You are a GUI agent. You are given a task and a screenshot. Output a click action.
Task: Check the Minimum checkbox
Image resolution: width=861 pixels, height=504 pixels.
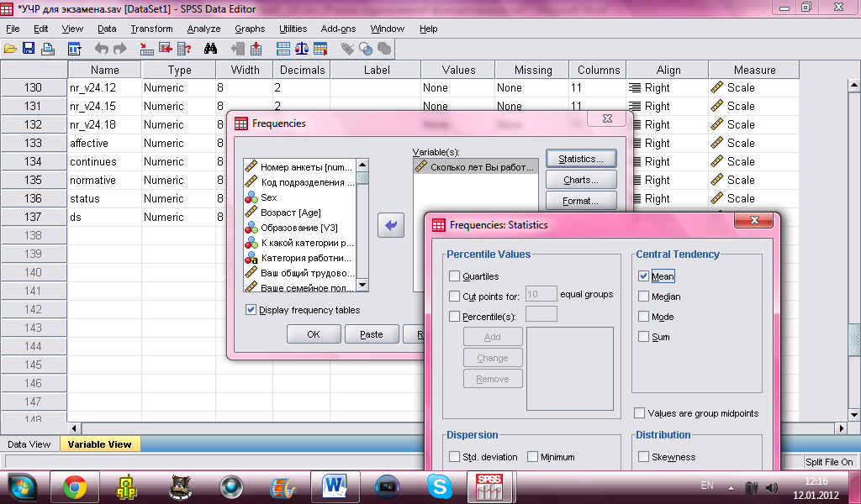[x=532, y=457]
